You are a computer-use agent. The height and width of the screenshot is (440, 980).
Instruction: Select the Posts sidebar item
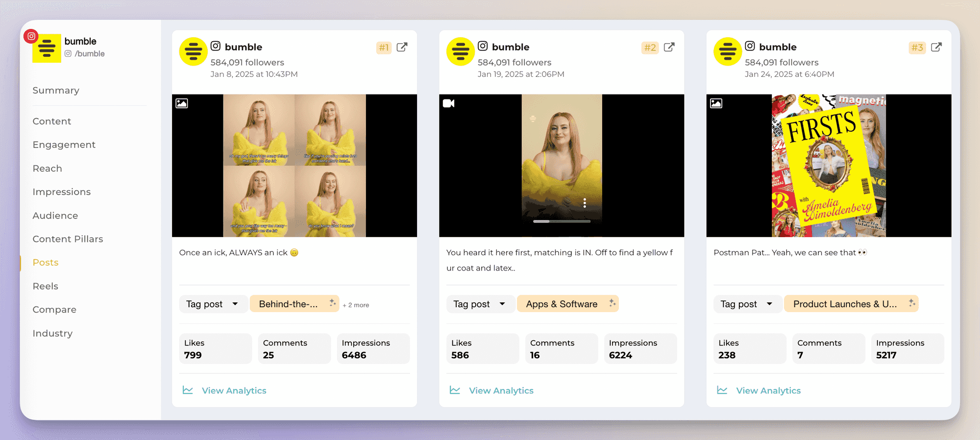[46, 262]
